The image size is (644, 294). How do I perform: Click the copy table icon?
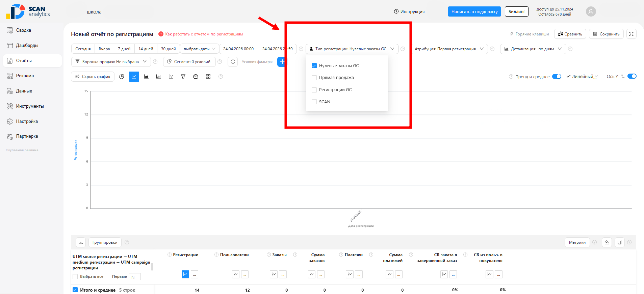pyautogui.click(x=619, y=242)
